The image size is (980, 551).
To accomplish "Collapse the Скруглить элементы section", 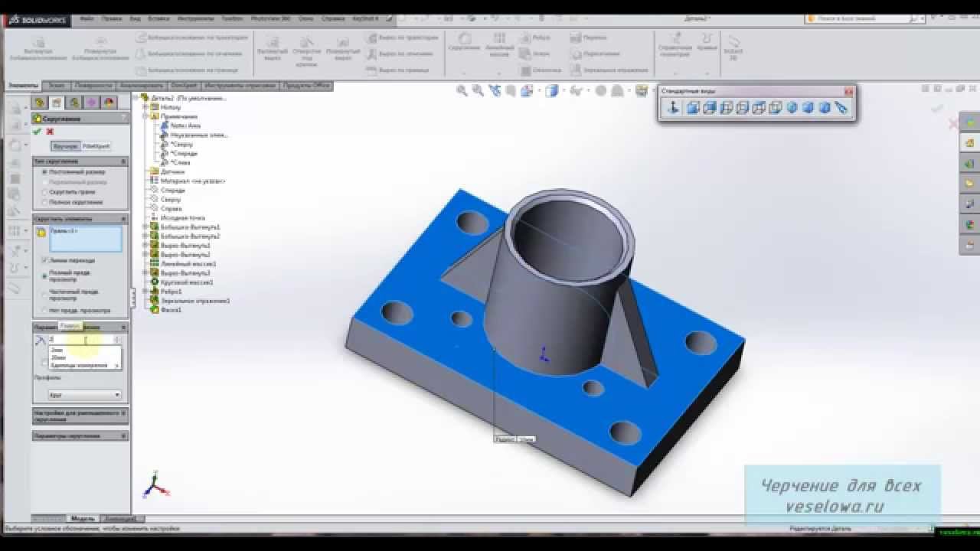I will pos(123,219).
